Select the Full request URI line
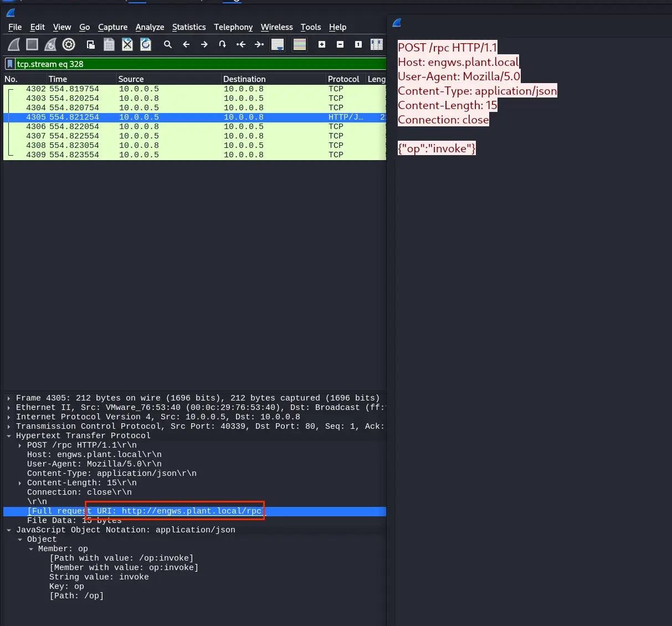Screen dimensions: 672x626 (194, 511)
